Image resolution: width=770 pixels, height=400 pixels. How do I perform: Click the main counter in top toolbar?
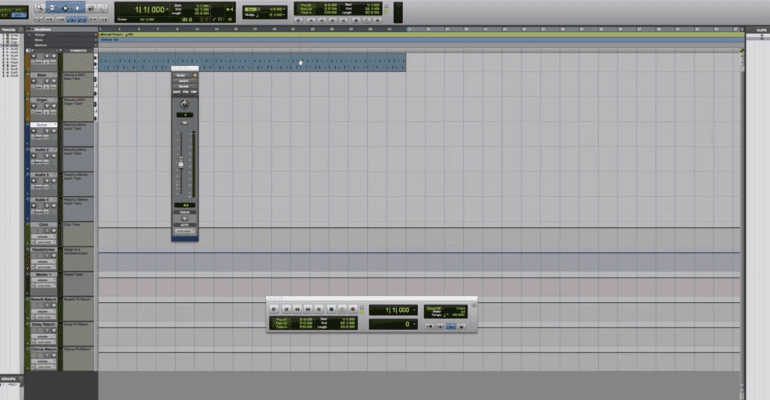point(150,9)
